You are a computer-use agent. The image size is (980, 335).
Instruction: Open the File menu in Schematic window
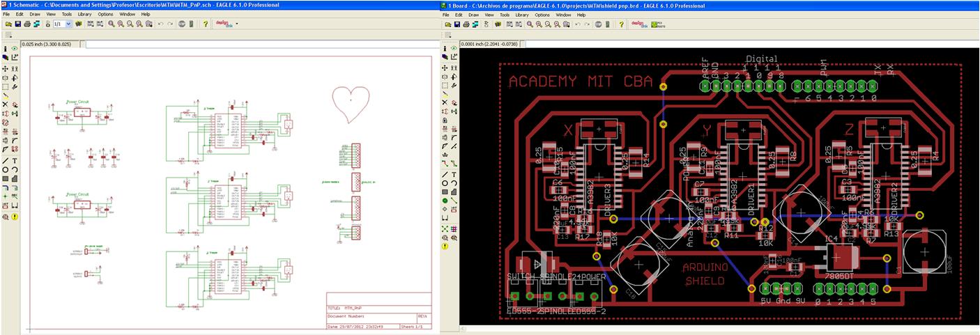[x=6, y=14]
